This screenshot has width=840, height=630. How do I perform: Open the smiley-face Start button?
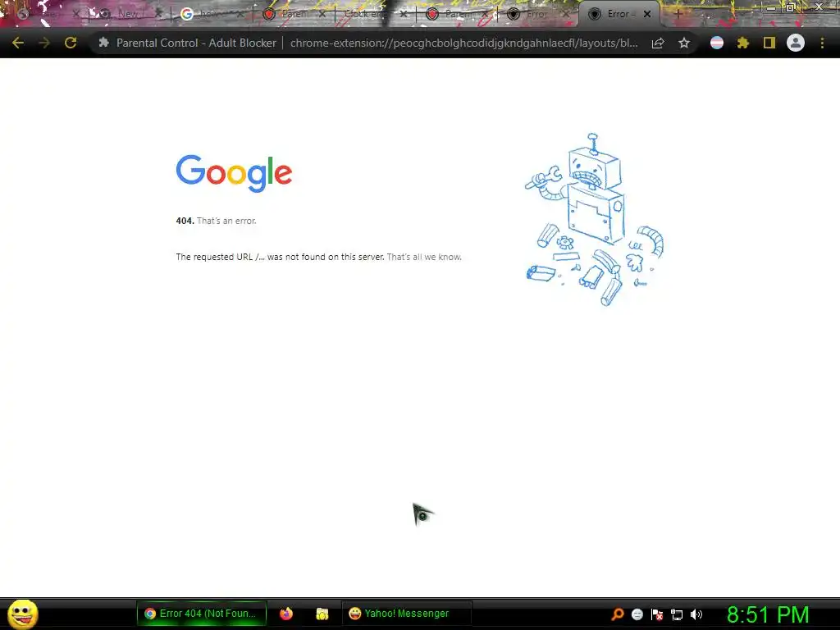point(22,614)
